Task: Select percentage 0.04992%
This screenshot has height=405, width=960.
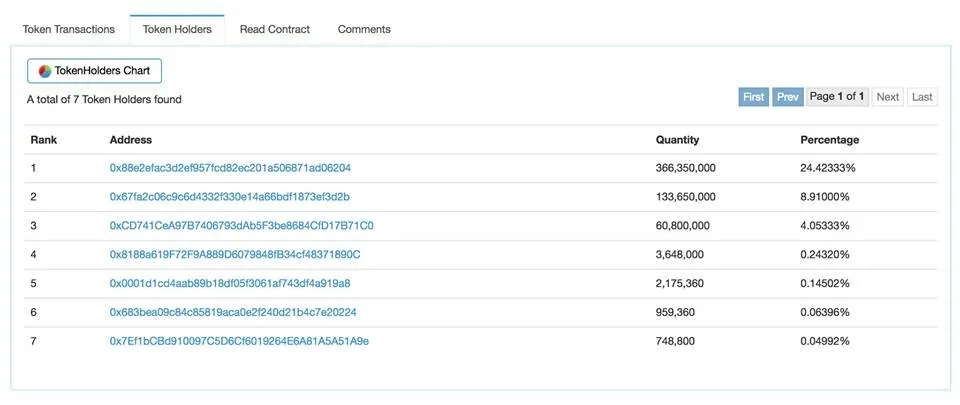Action: tap(825, 341)
